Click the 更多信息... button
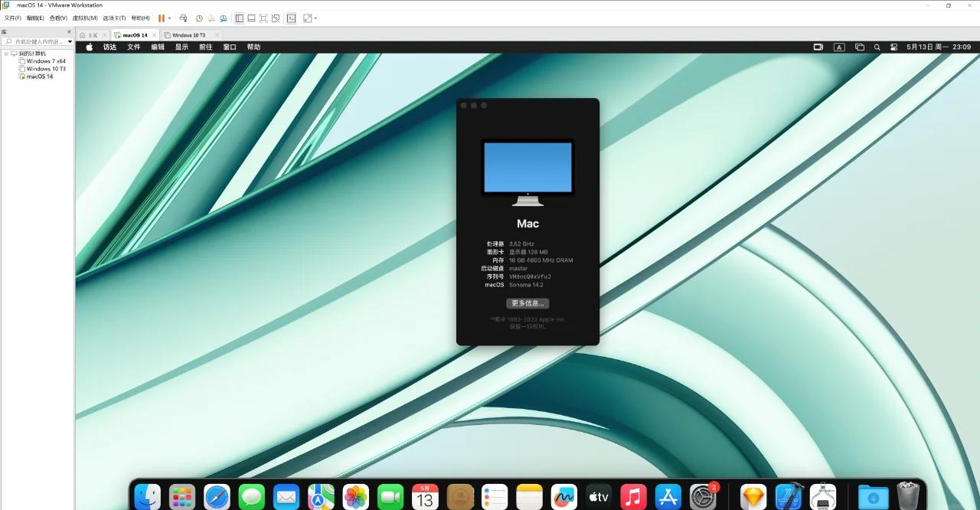Screen dimensions: 980x510 tap(528, 303)
